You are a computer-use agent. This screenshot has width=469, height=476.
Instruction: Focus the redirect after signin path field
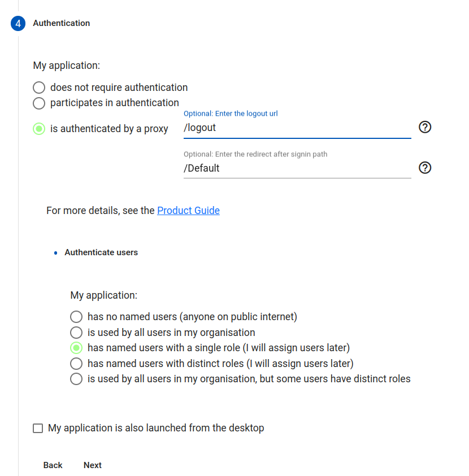point(297,168)
